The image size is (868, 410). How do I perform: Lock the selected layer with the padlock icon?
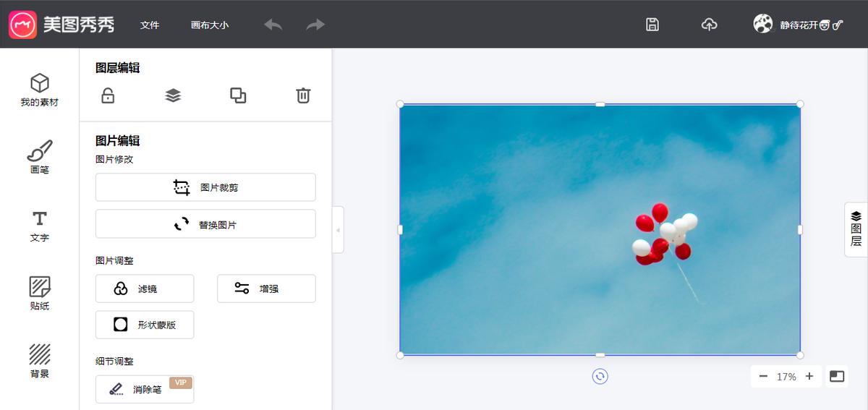108,95
